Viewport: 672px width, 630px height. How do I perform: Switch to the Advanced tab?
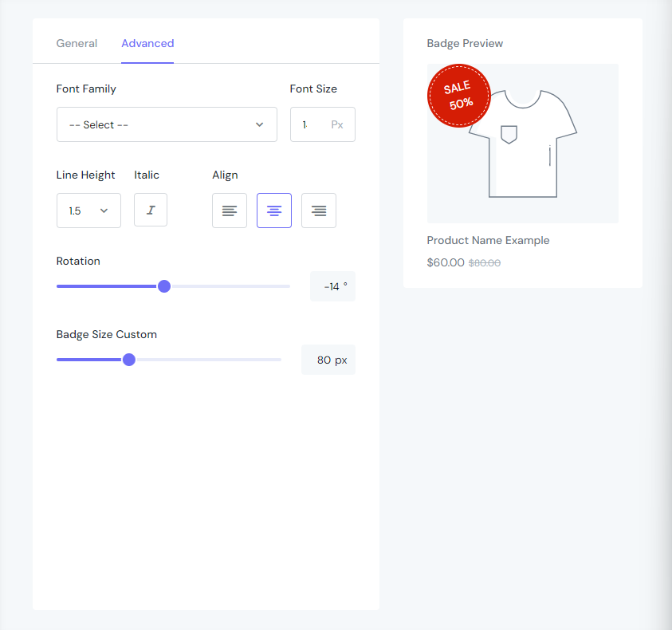click(x=147, y=43)
